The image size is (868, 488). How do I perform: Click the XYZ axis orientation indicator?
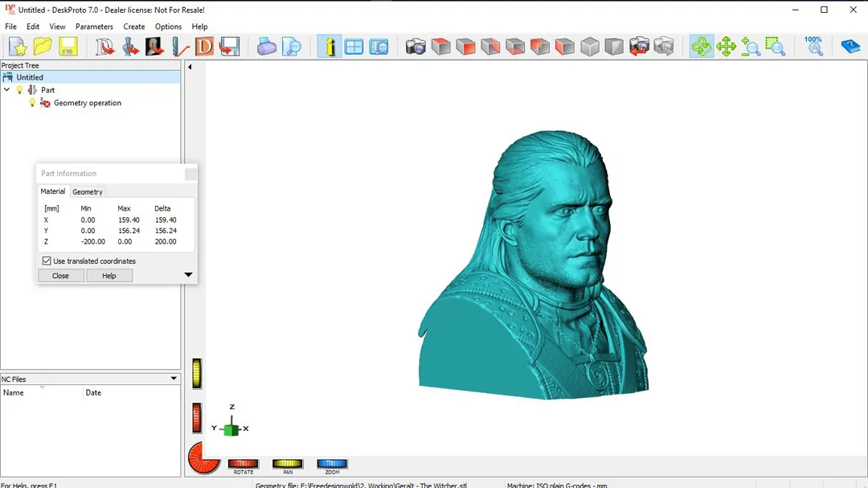[231, 422]
